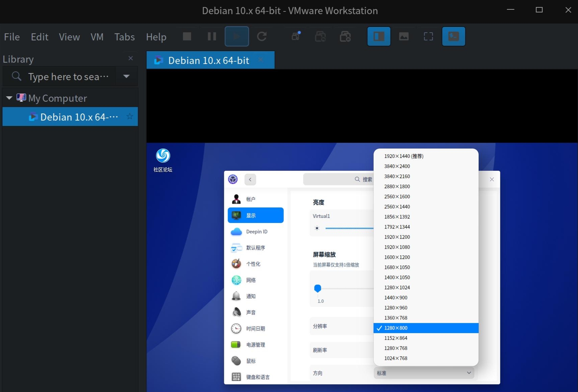Select the recommended 1920×1440 resolution
The width and height of the screenshot is (578, 392).
(x=403, y=156)
